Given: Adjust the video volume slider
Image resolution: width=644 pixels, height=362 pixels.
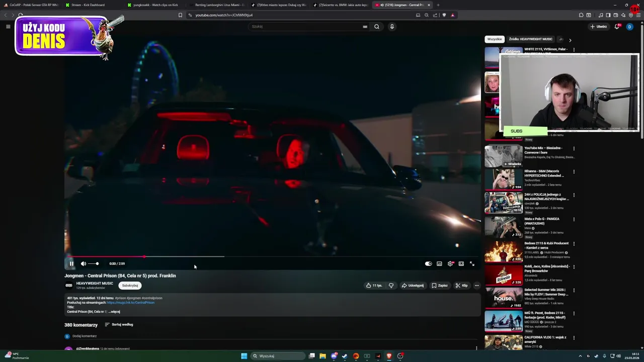Looking at the screenshot, I should click(x=94, y=263).
